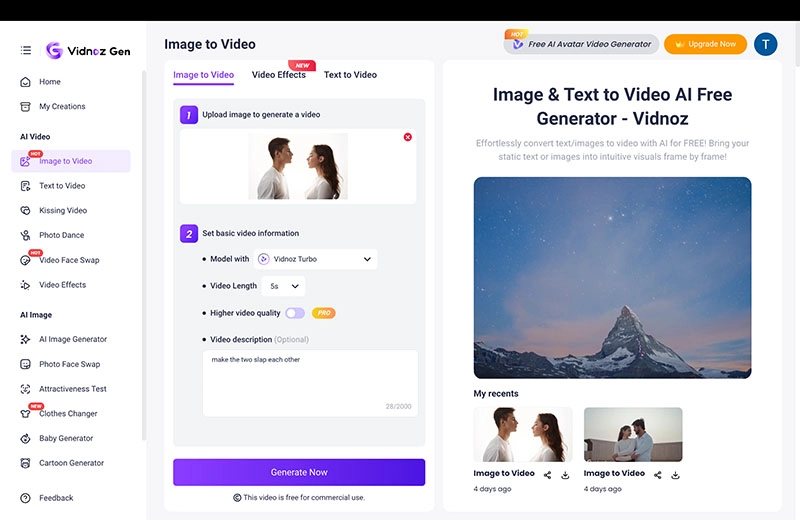Viewport: 800px width, 520px height.
Task: Open first recent thumbnail of facing couple
Action: [x=523, y=435]
